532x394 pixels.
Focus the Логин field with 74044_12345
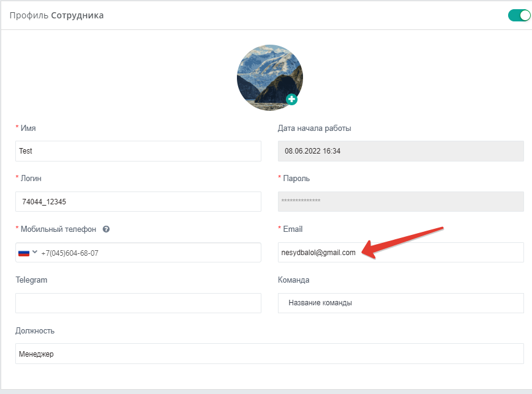(138, 201)
